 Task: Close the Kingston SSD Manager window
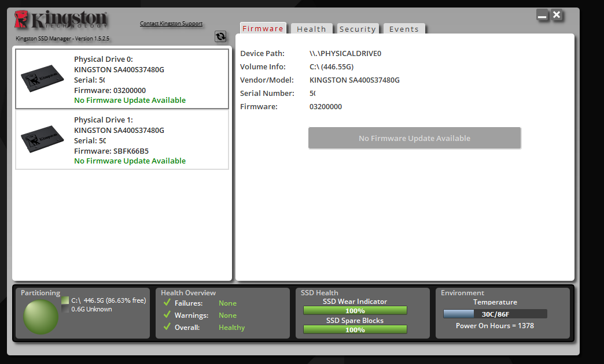click(x=557, y=15)
